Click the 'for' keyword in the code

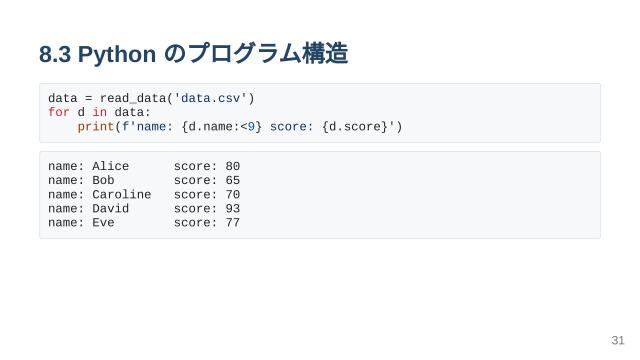59,112
